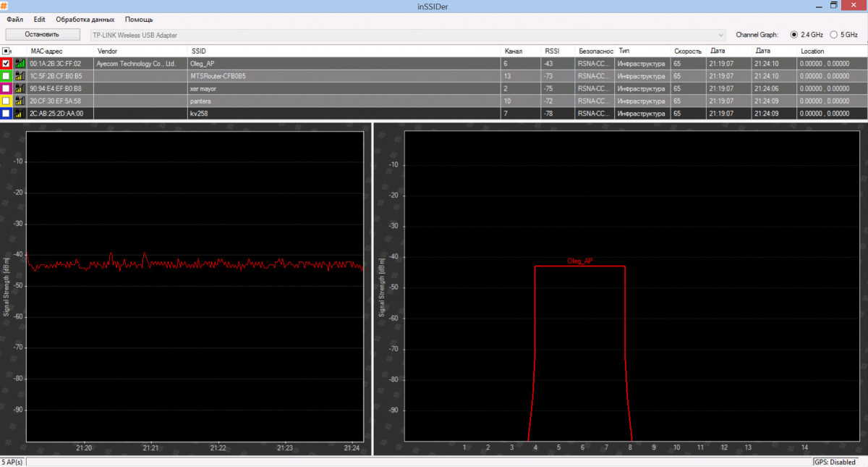Image resolution: width=868 pixels, height=467 pixels.
Task: Check the yellow pantera network checkbox
Action: point(7,101)
